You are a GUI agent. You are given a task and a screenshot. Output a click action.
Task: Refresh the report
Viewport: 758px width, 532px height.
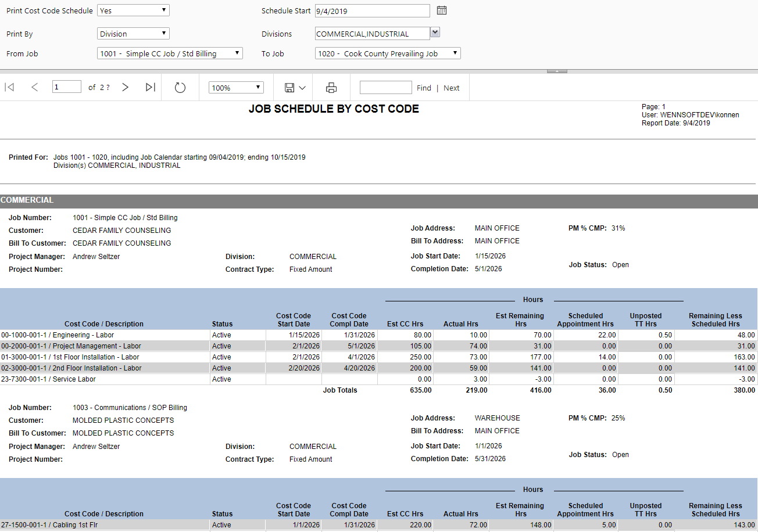tap(180, 88)
